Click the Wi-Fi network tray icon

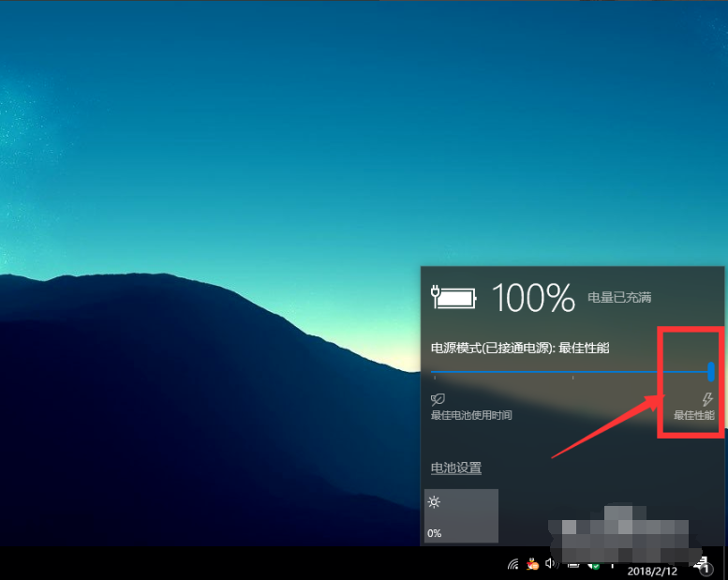click(513, 564)
